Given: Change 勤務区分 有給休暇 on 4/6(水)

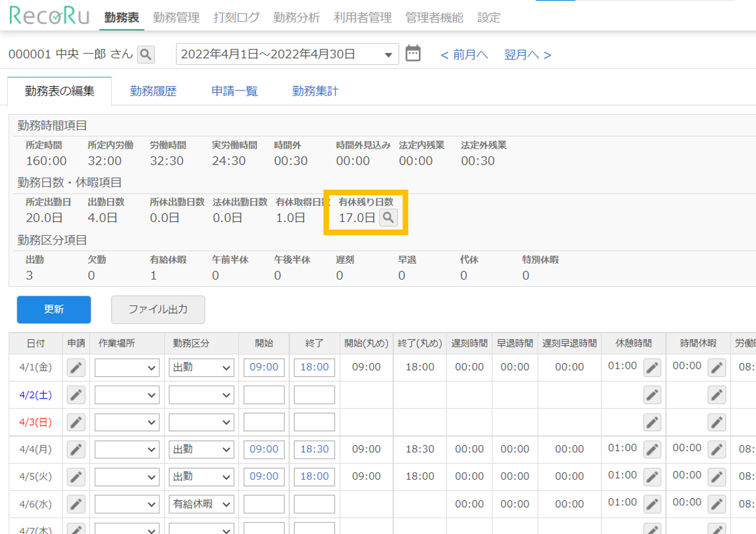Looking at the screenshot, I should point(201,504).
